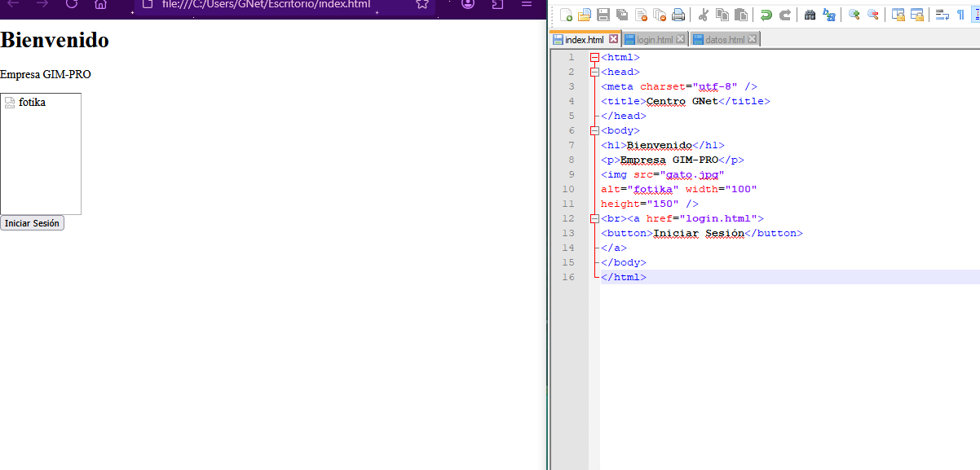The height and width of the screenshot is (470, 980).
Task: Switch to the login.html tab
Action: click(654, 40)
